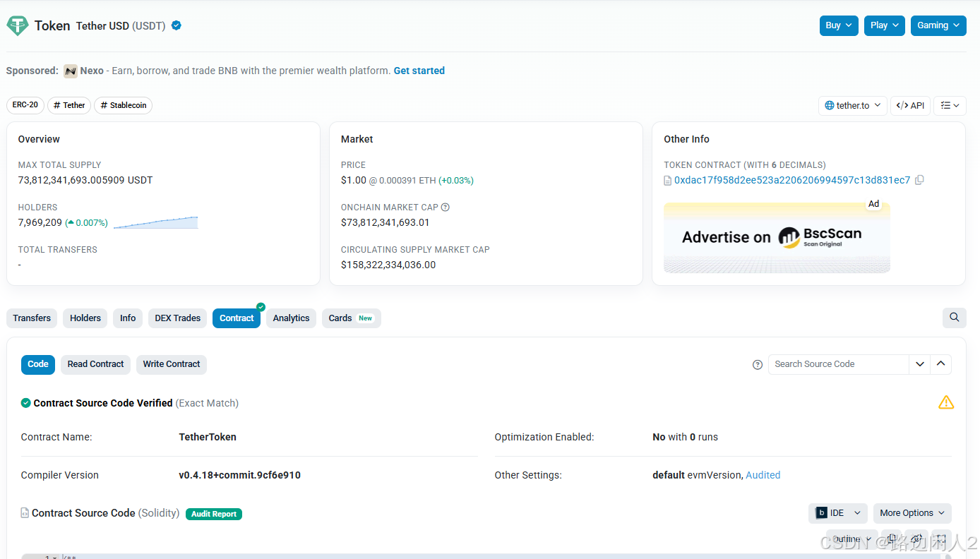980x559 pixels.
Task: Click the # Stablecoin tag
Action: (x=123, y=105)
